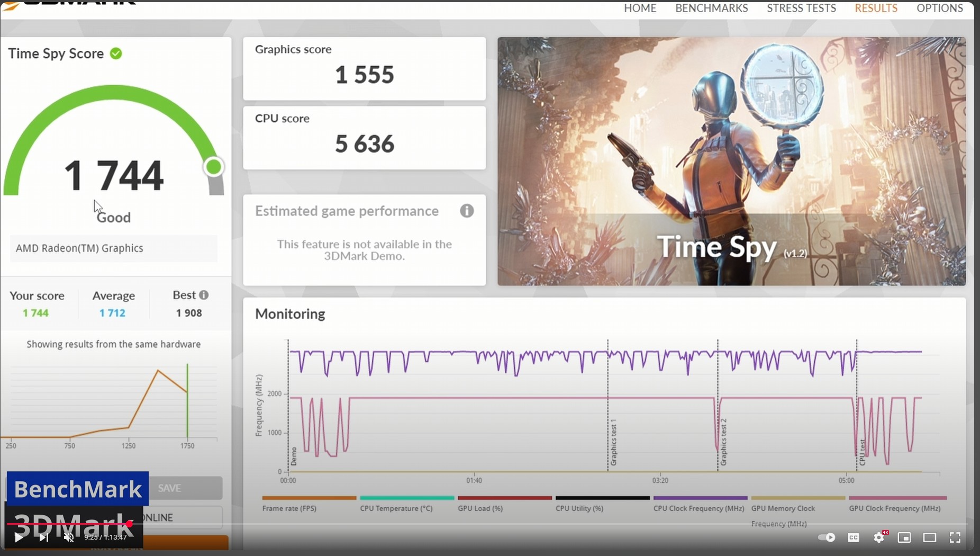
Task: Toggle the Frame rate (FPS) legend swatch
Action: 309,498
